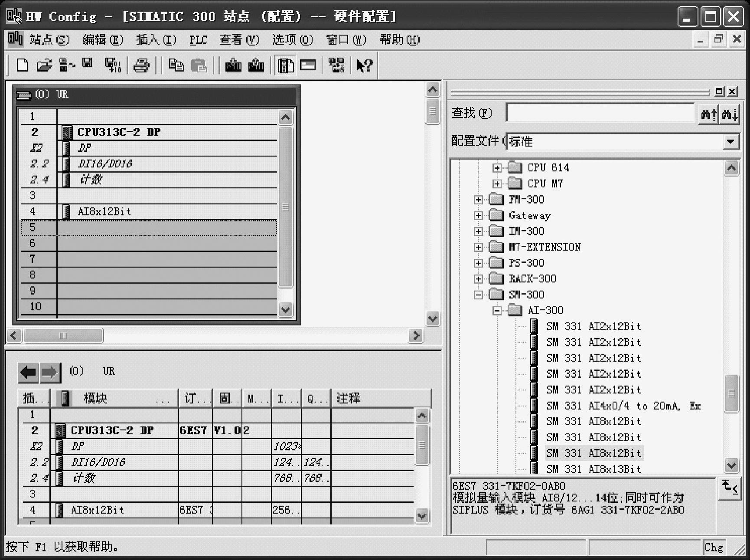
Task: Open the 查看(V) menu
Action: (239, 39)
